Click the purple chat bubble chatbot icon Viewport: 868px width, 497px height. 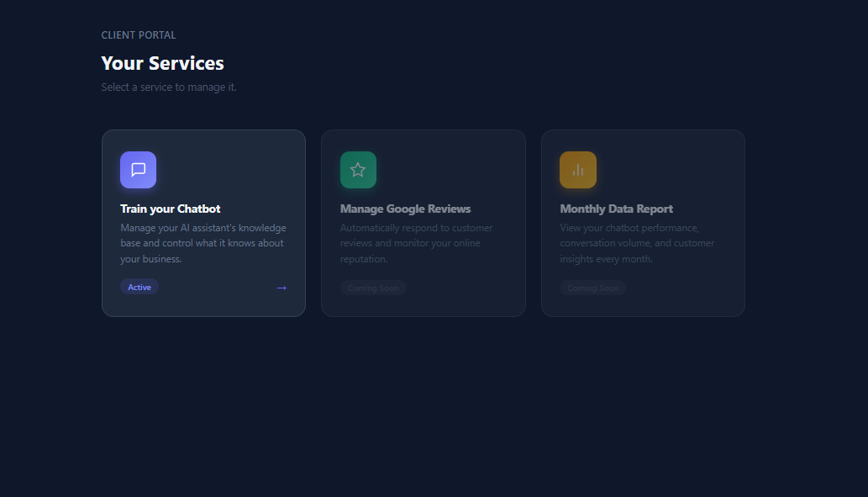click(x=139, y=170)
